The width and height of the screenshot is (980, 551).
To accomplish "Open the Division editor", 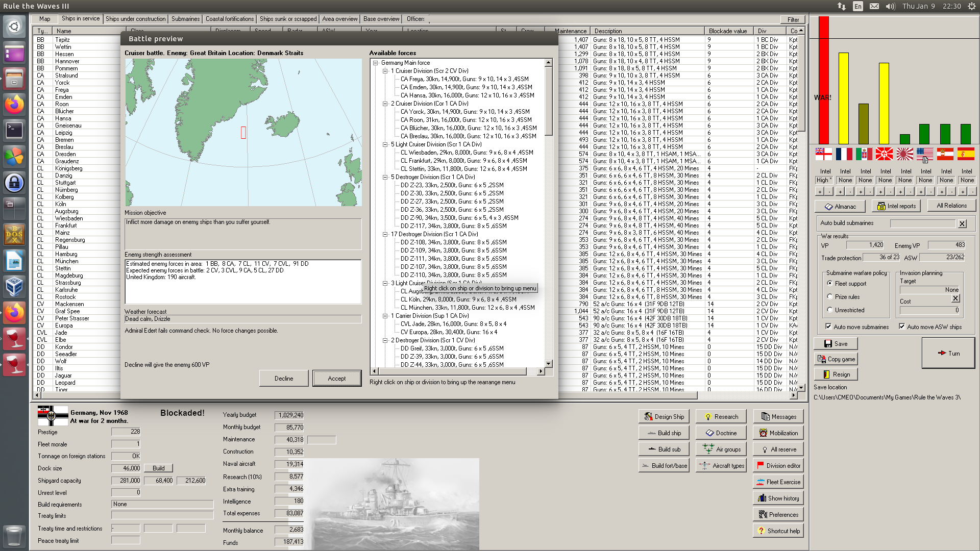I will tap(778, 466).
